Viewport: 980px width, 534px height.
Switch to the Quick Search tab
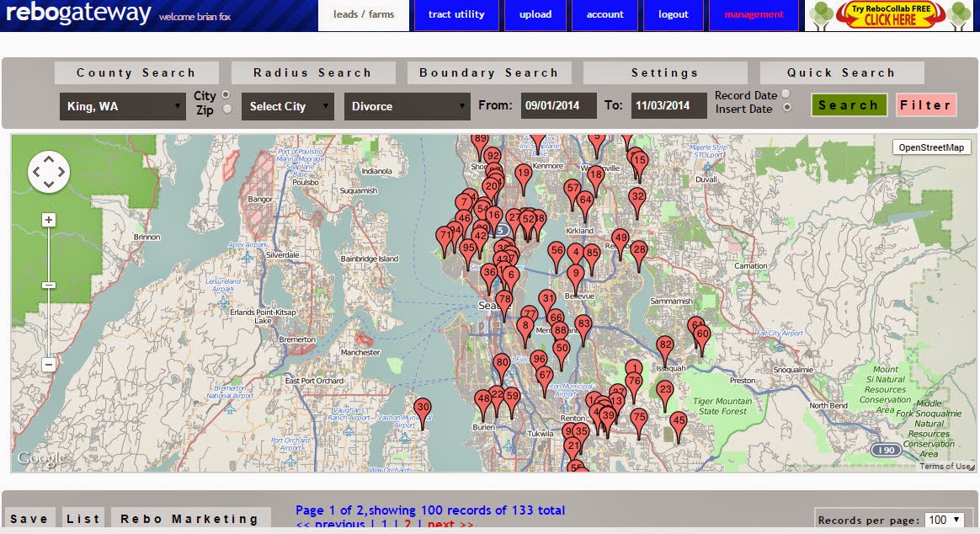[x=841, y=72]
